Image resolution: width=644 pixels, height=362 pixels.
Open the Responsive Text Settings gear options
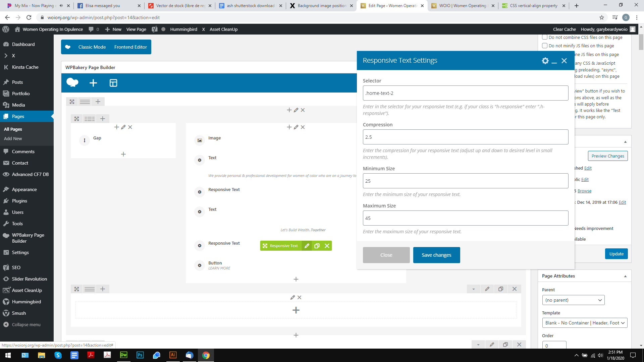(x=545, y=61)
